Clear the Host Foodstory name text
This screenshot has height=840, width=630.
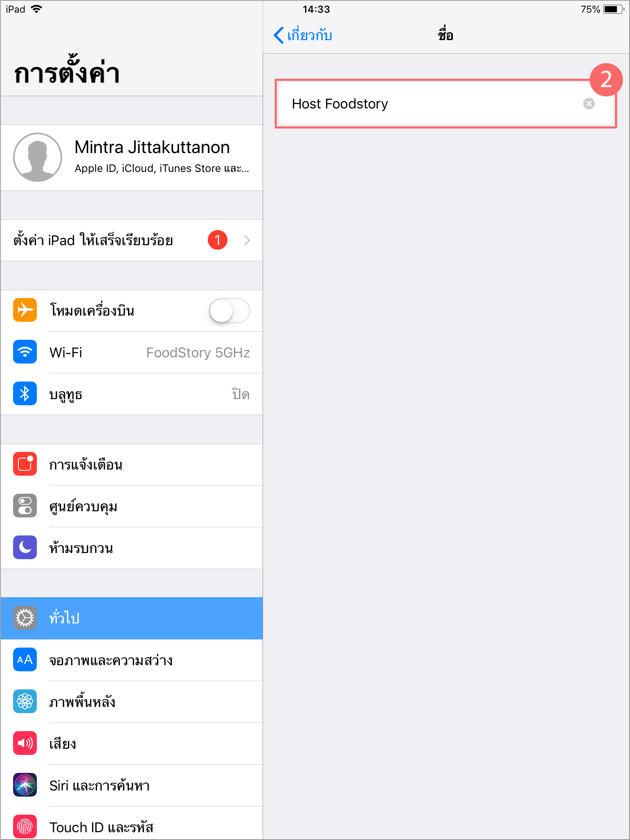(x=589, y=104)
